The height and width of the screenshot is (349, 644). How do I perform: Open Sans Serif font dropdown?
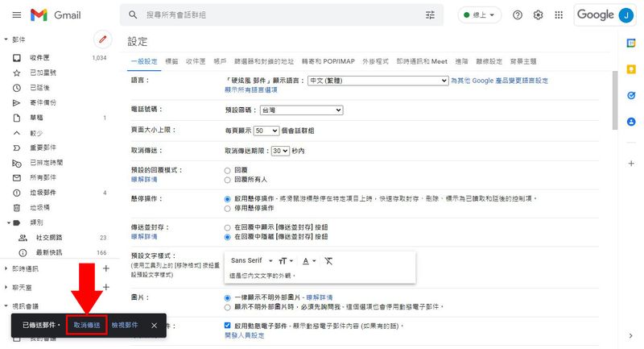(x=252, y=260)
